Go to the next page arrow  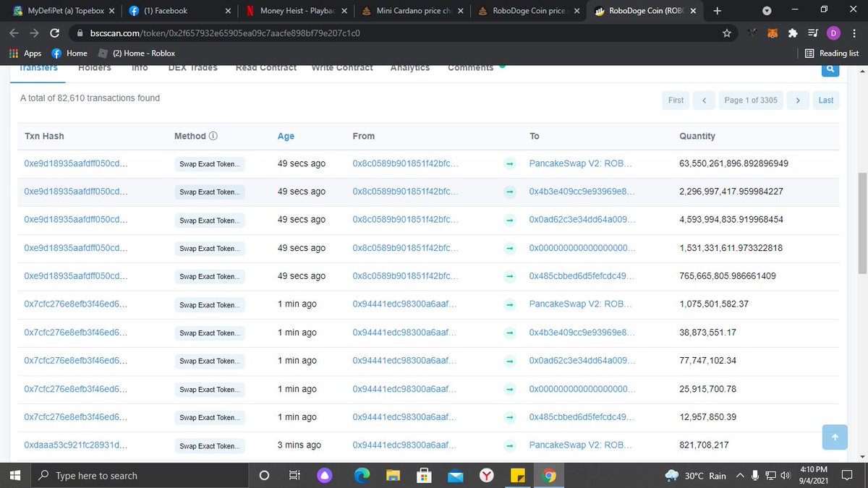point(797,100)
